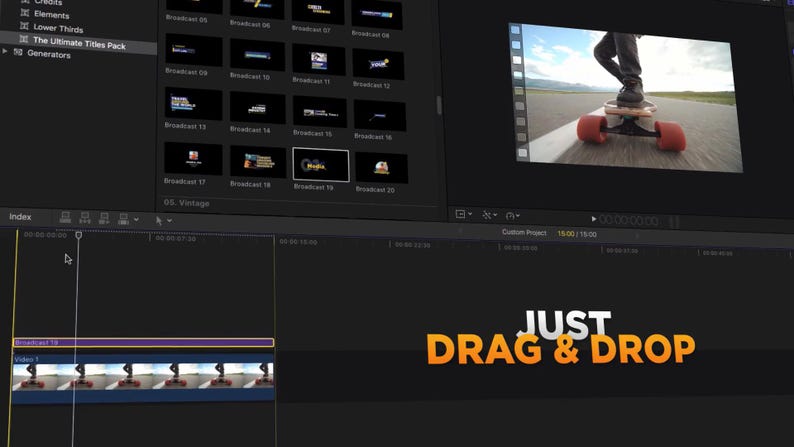This screenshot has width=794, height=447.
Task: Click the Play button under the viewer
Action: tap(593, 219)
